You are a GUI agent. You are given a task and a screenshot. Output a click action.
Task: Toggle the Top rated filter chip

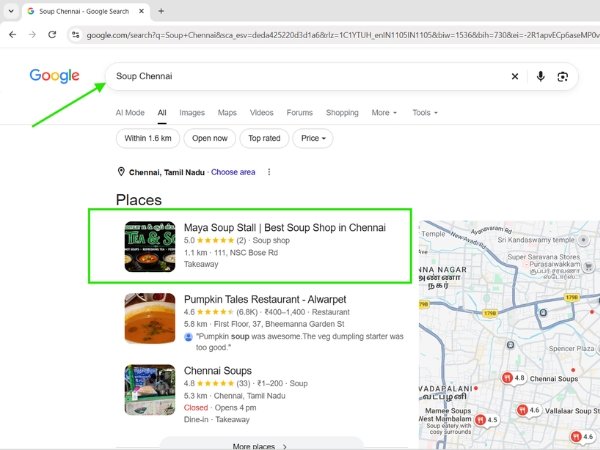coord(264,138)
